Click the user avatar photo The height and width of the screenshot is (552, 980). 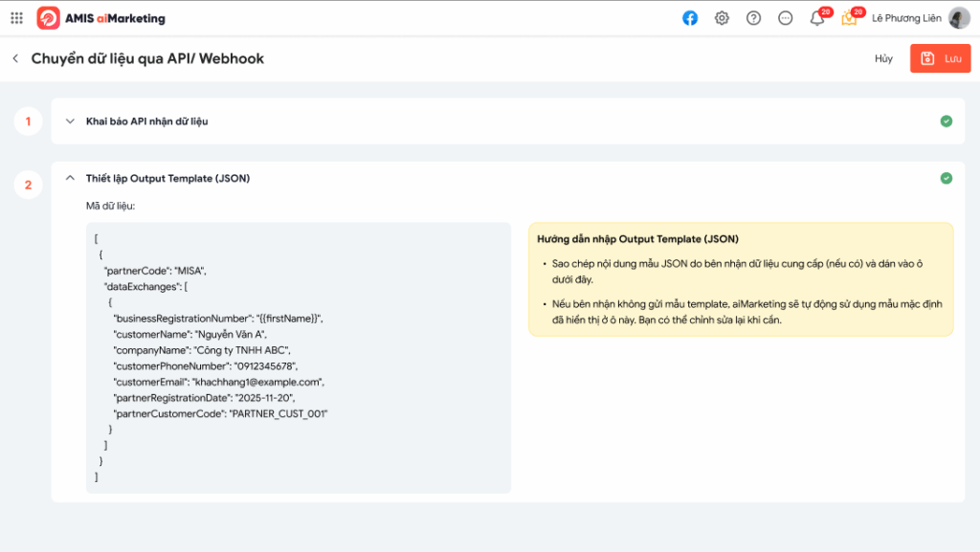coord(958,18)
